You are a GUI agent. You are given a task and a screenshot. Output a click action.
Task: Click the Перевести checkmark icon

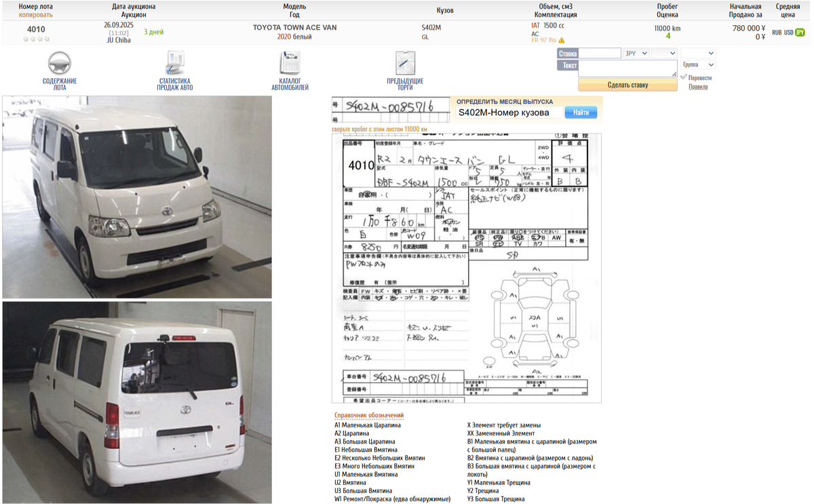click(x=684, y=77)
